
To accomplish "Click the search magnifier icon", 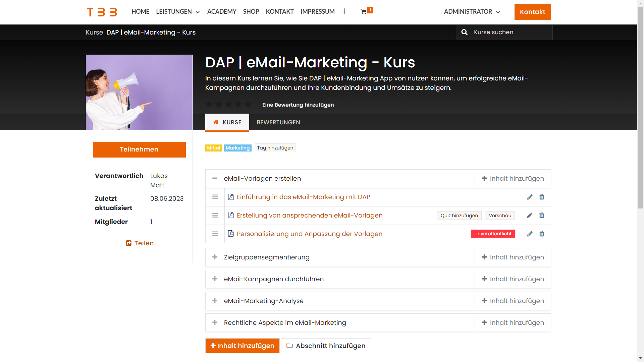I will [x=464, y=32].
